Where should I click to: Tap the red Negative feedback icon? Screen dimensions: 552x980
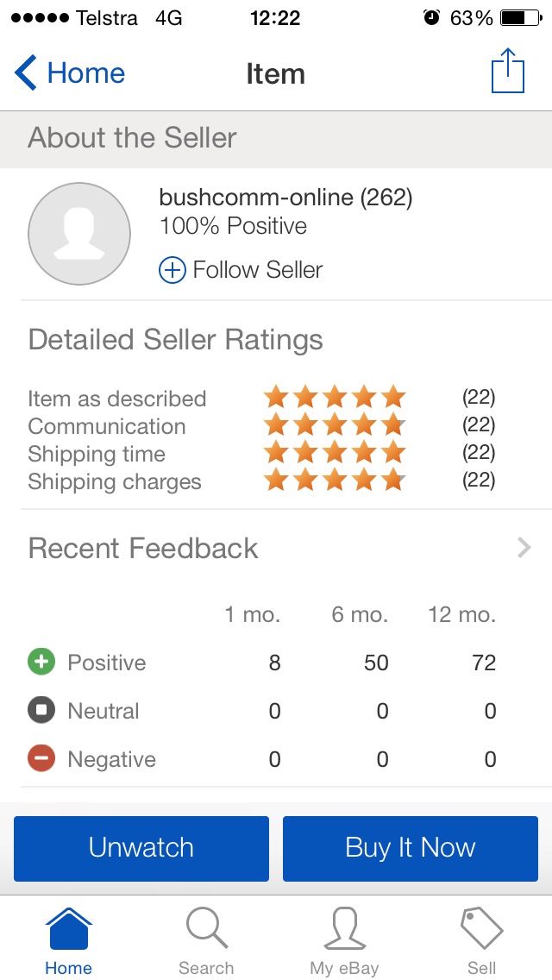[41, 759]
